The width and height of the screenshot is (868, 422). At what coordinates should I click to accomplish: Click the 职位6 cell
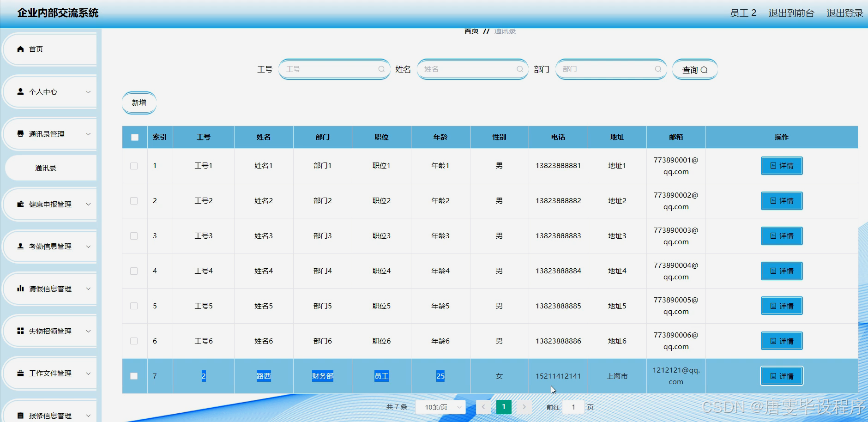point(381,341)
